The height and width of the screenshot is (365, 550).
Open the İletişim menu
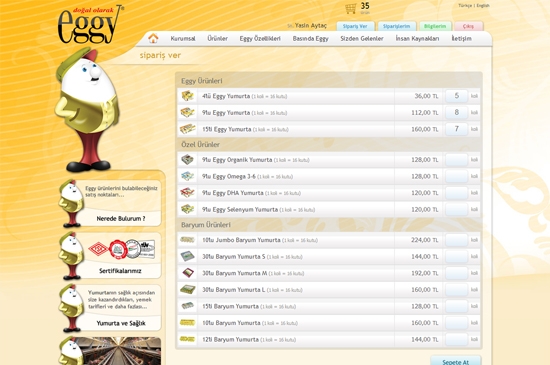(x=461, y=39)
